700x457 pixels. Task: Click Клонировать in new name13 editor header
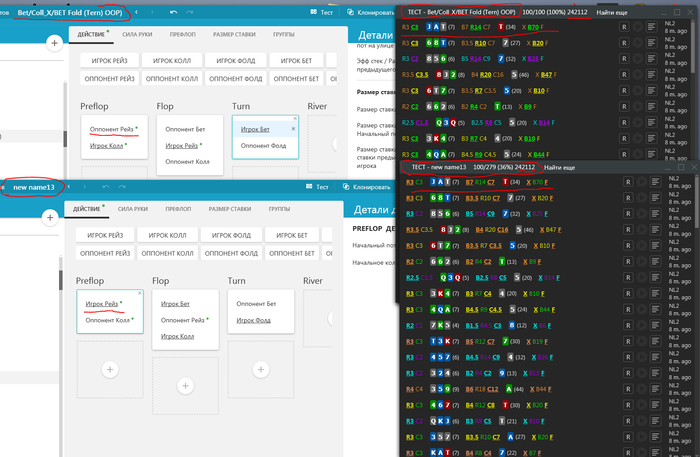366,187
